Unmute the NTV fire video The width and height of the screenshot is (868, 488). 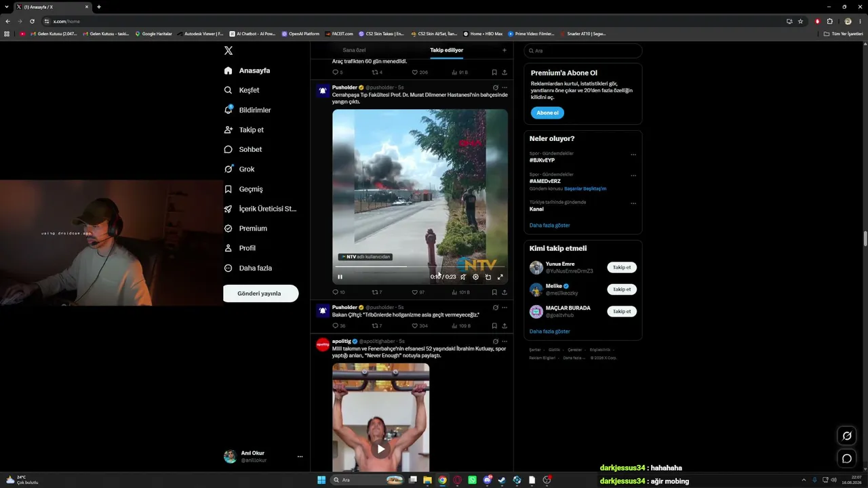tap(463, 277)
